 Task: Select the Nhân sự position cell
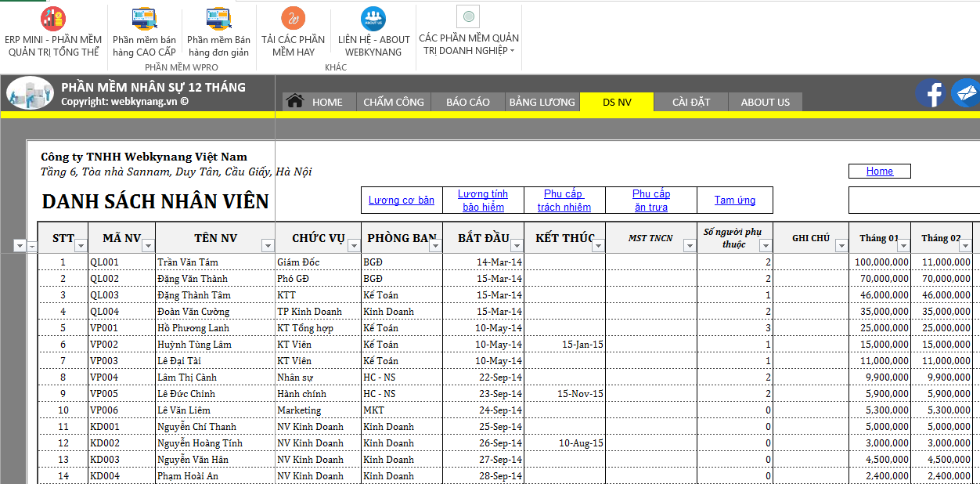[x=318, y=377]
